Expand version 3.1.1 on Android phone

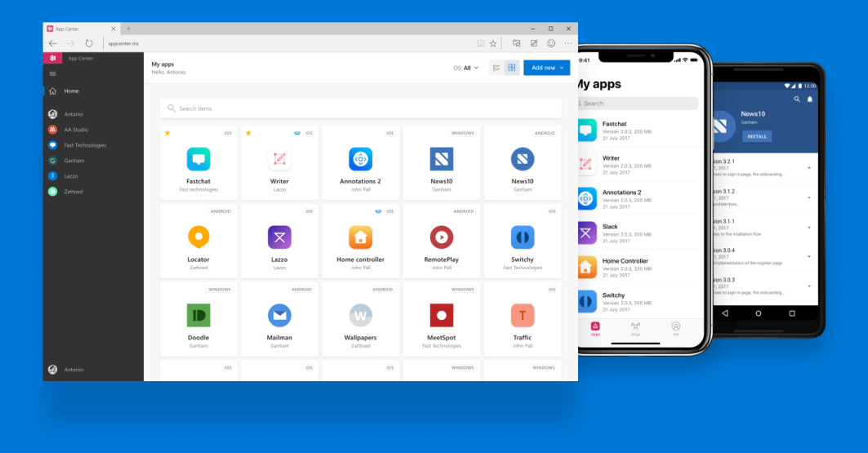click(808, 228)
